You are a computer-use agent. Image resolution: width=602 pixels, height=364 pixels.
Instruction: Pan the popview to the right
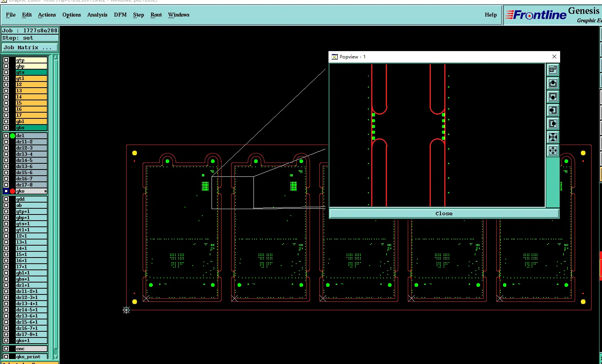coord(553,123)
